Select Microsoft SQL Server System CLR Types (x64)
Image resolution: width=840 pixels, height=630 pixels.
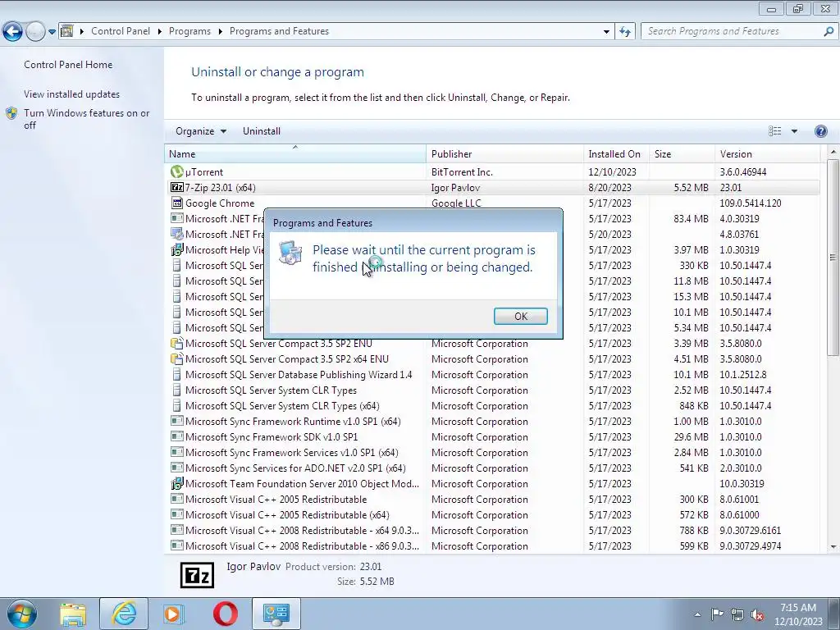pos(493,406)
